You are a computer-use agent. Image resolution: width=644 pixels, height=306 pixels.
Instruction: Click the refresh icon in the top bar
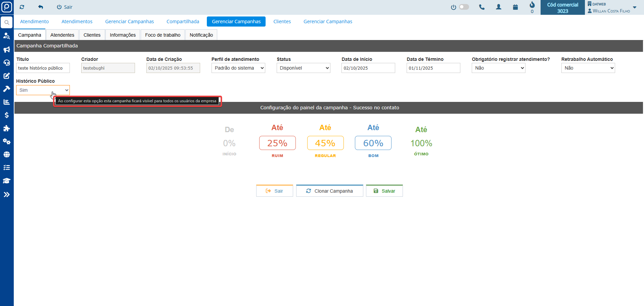(22, 7)
